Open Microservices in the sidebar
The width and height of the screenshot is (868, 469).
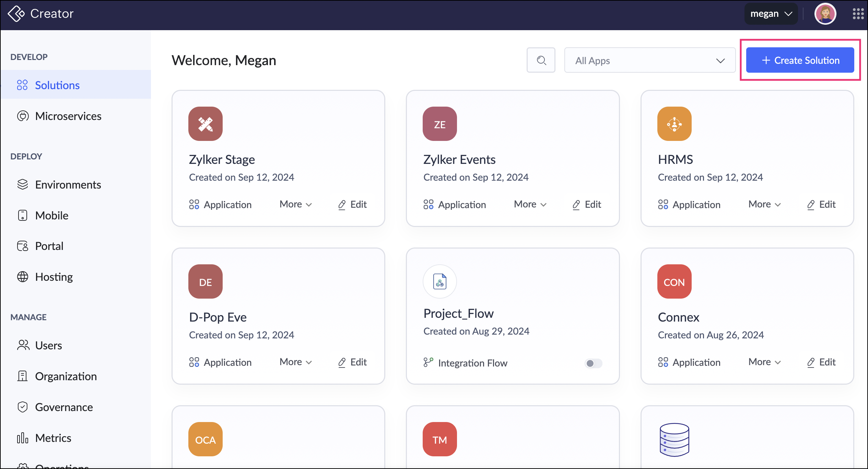[68, 116]
